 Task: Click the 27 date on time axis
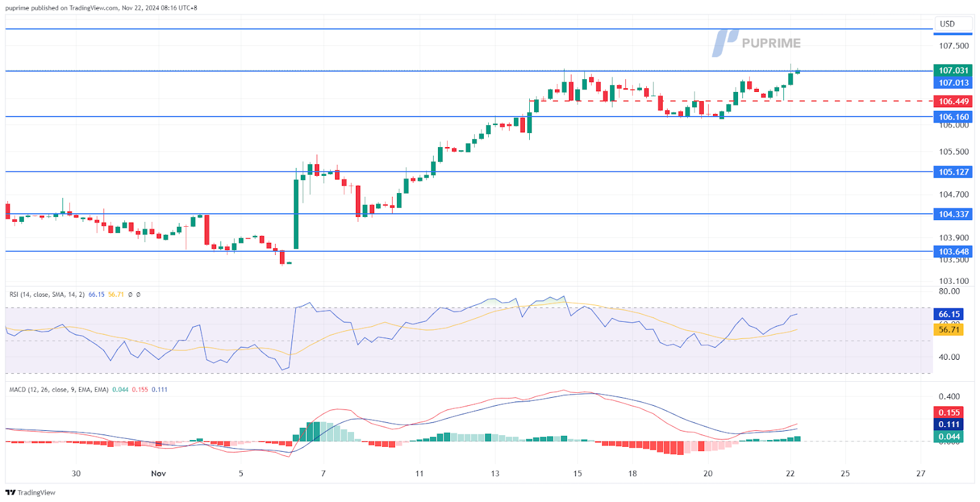[921, 473]
